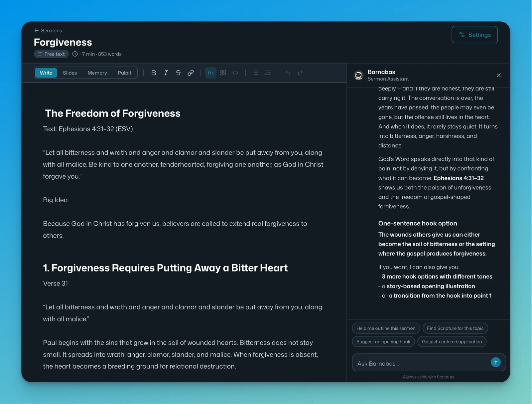The image size is (532, 404).
Task: Click the Barnabas robot avatar
Action: point(359,76)
